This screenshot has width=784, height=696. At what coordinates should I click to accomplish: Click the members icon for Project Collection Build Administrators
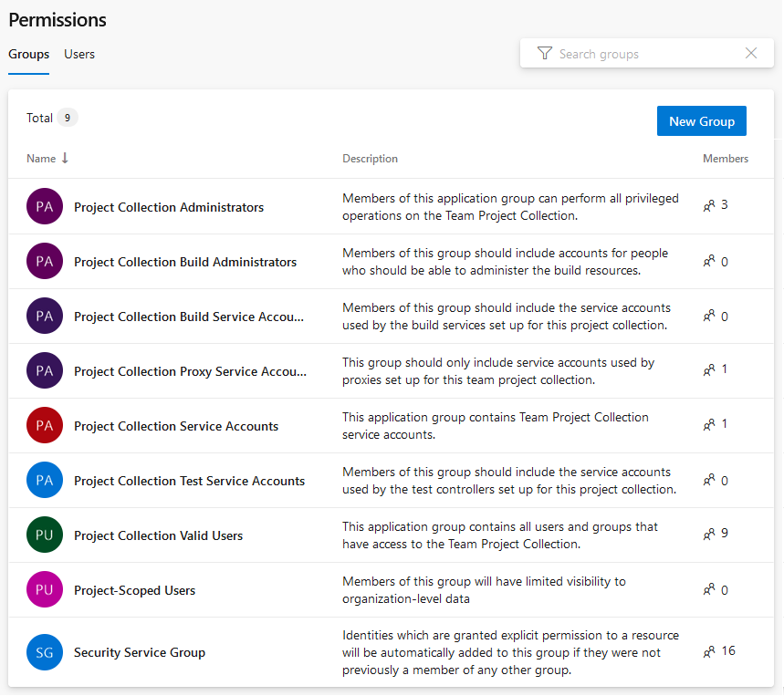click(x=709, y=261)
